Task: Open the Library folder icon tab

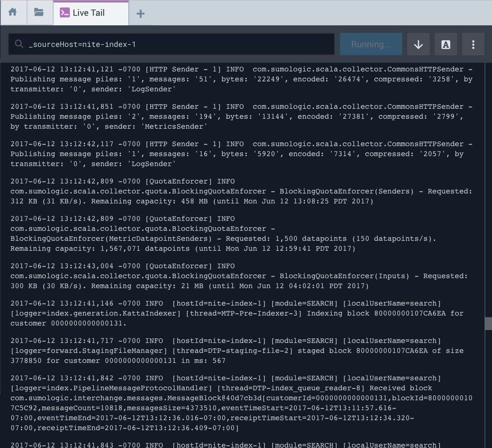Action: click(x=39, y=12)
